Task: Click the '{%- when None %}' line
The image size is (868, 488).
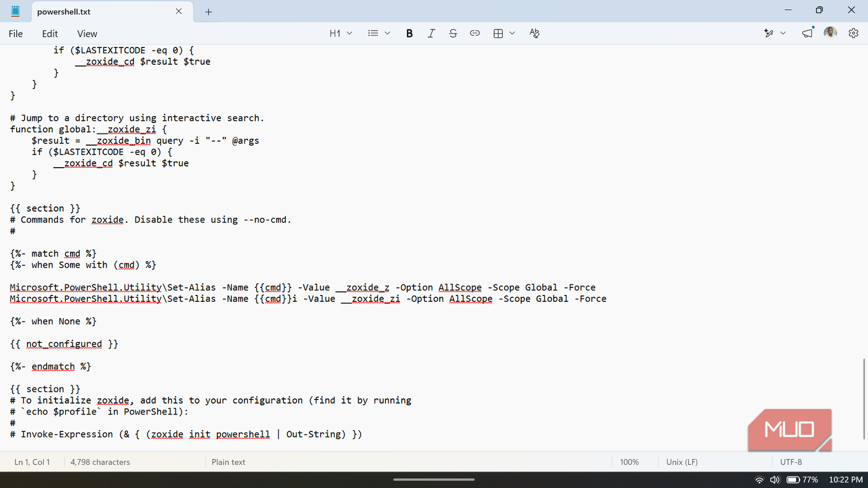Action: [53, 321]
